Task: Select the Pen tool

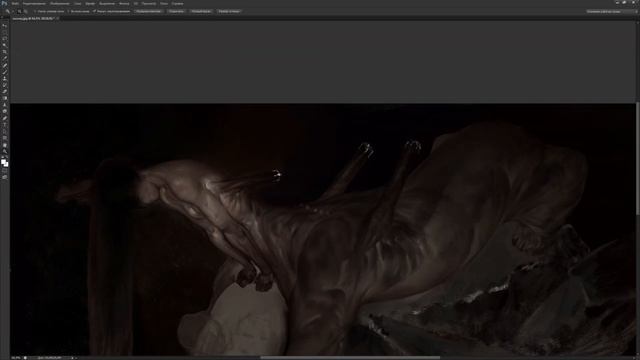Action: 4,118
